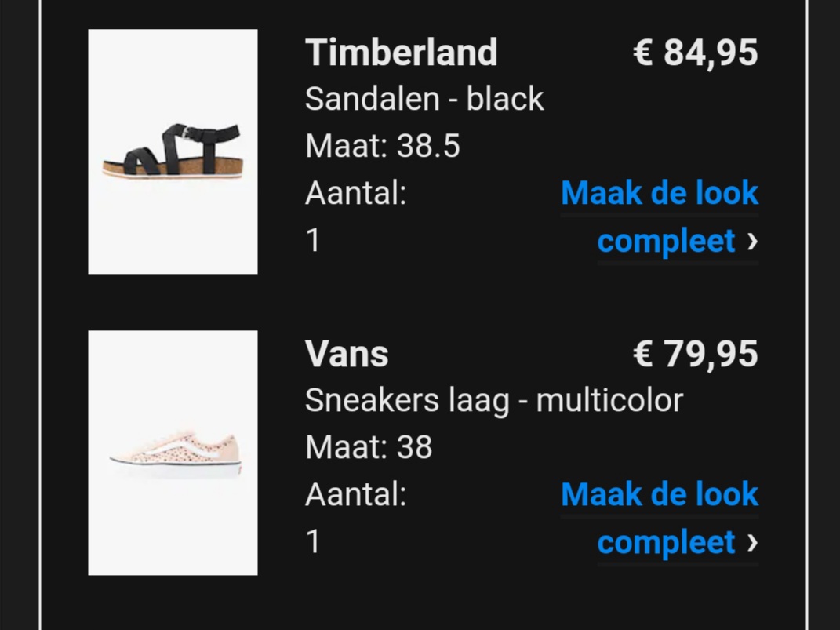Click the 'Sandalen - black' description
840x630 pixels.
click(x=424, y=99)
